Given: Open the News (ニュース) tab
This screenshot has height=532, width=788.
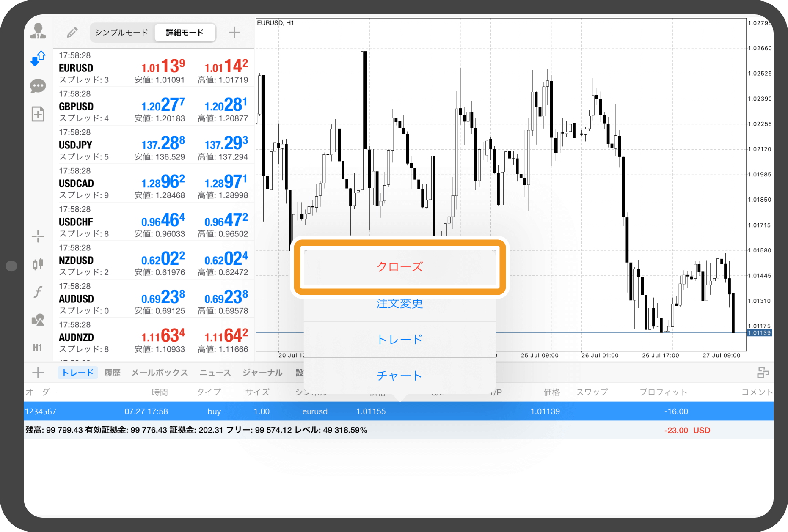Looking at the screenshot, I should [215, 373].
